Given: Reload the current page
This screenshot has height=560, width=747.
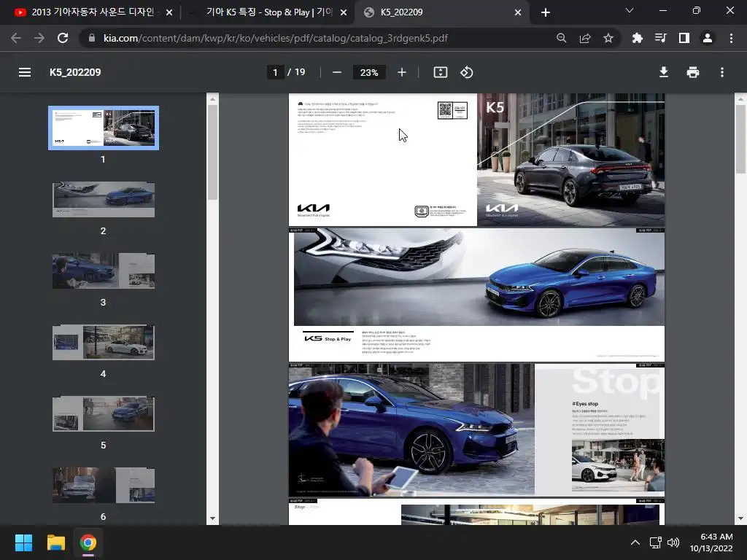Looking at the screenshot, I should (x=63, y=38).
